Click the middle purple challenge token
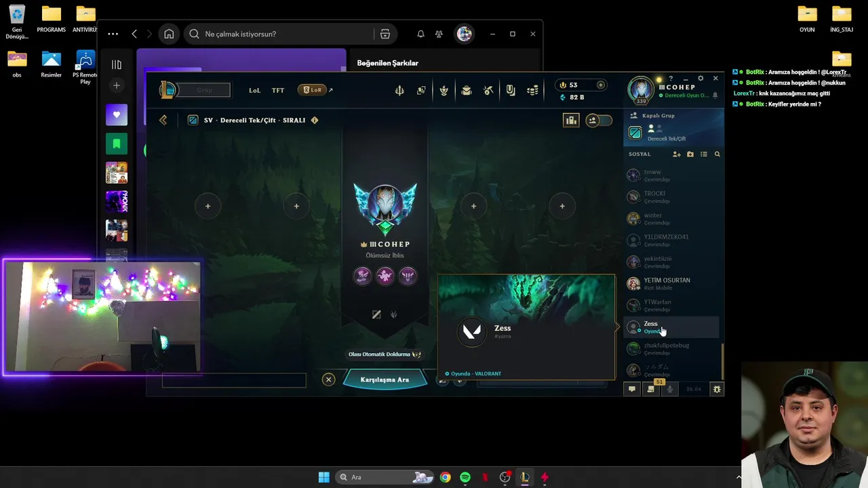Screen dimensions: 868x488 (384, 276)
